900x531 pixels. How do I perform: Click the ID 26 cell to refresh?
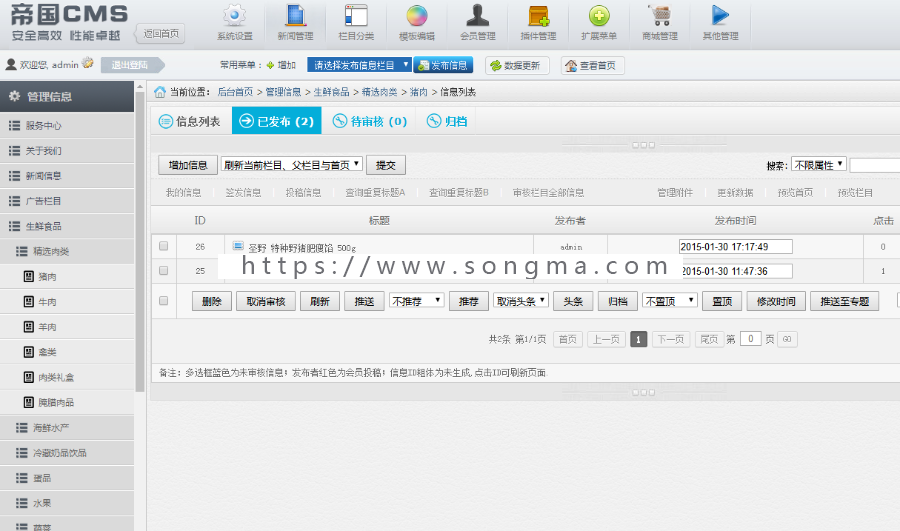tap(200, 247)
